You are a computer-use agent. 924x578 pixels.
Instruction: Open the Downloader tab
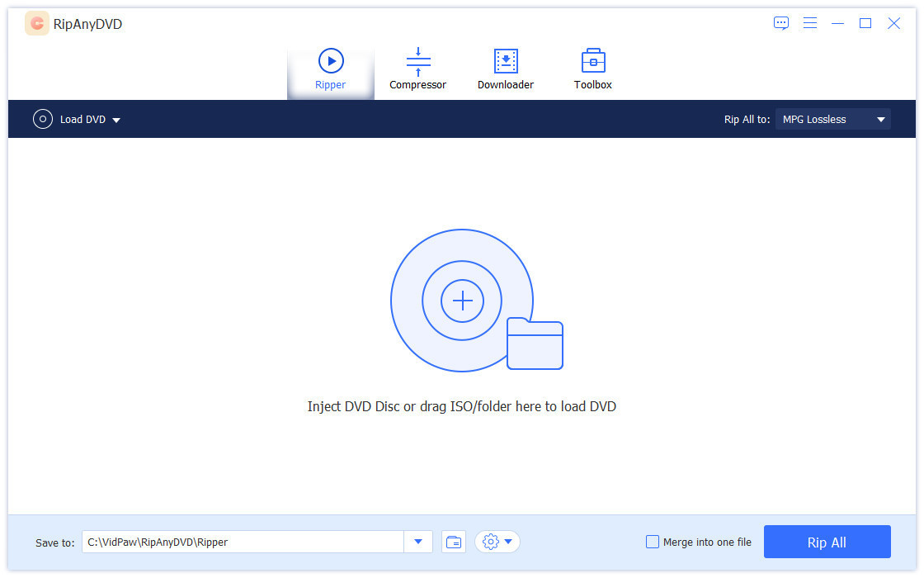tap(506, 69)
